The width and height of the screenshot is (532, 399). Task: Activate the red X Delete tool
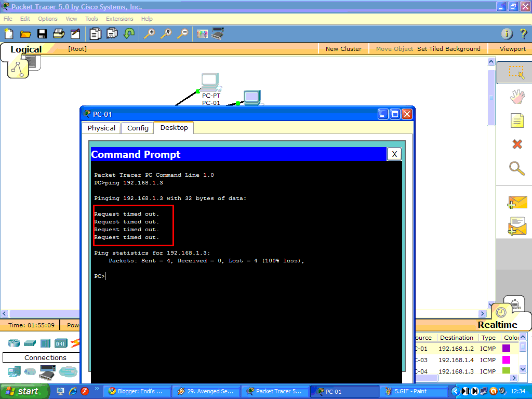[x=517, y=144]
